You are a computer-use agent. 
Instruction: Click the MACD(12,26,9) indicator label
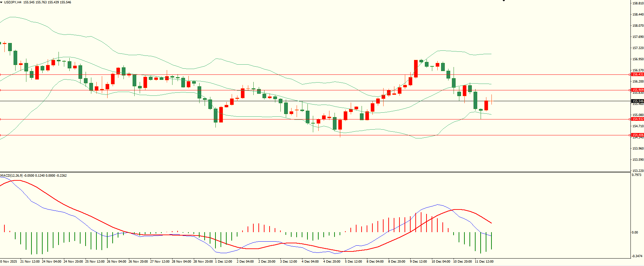click(x=11, y=176)
